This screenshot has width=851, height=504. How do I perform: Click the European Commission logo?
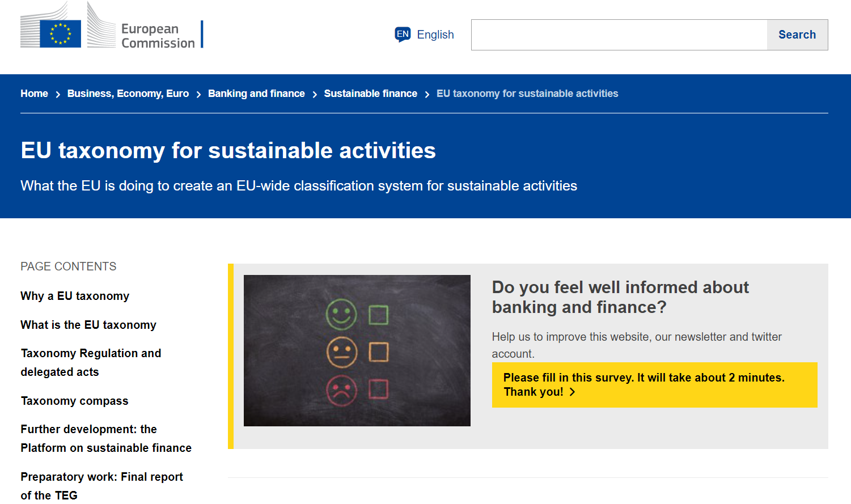click(112, 25)
